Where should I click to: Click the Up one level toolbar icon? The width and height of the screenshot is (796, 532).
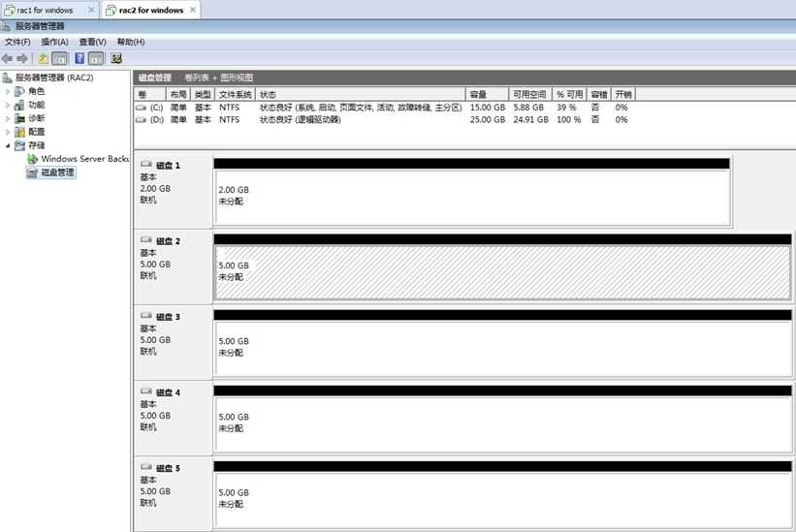pyautogui.click(x=44, y=59)
